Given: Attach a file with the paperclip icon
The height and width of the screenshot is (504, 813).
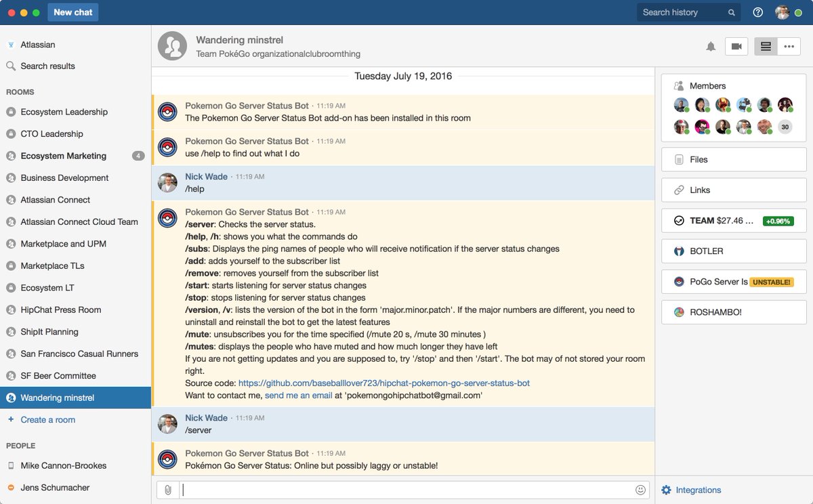Looking at the screenshot, I should pos(167,490).
